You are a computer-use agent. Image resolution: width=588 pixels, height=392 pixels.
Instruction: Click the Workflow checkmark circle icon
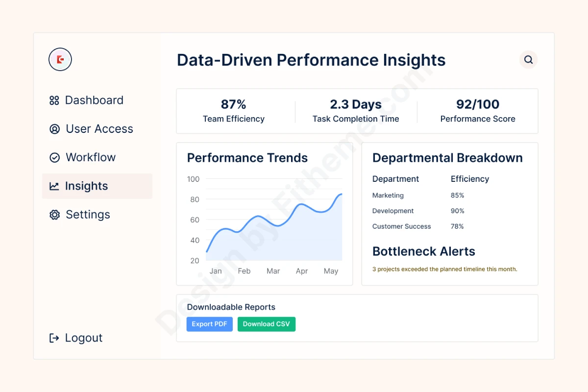point(54,157)
